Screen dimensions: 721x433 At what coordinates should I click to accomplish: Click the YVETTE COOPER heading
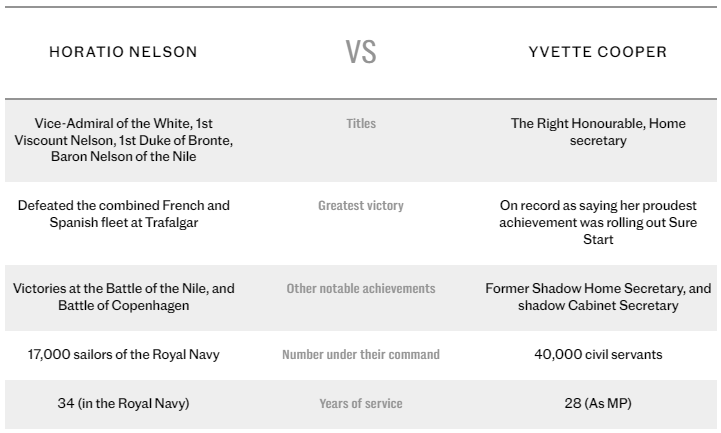[x=598, y=52]
